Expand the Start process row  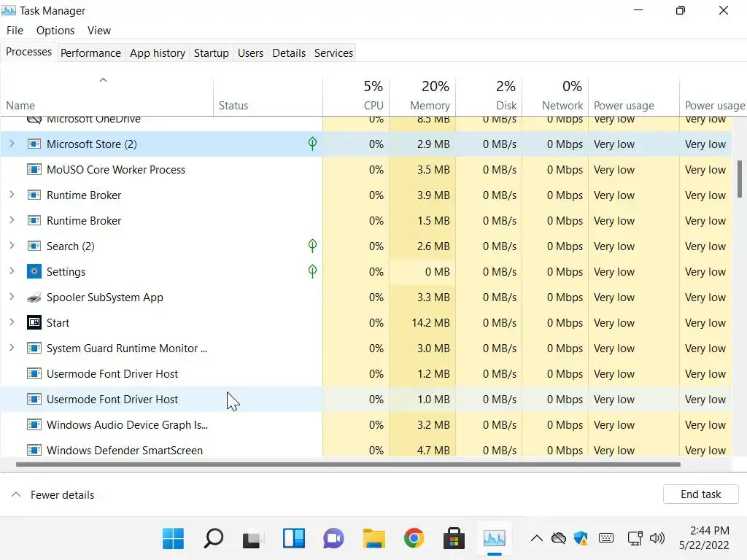point(12,322)
